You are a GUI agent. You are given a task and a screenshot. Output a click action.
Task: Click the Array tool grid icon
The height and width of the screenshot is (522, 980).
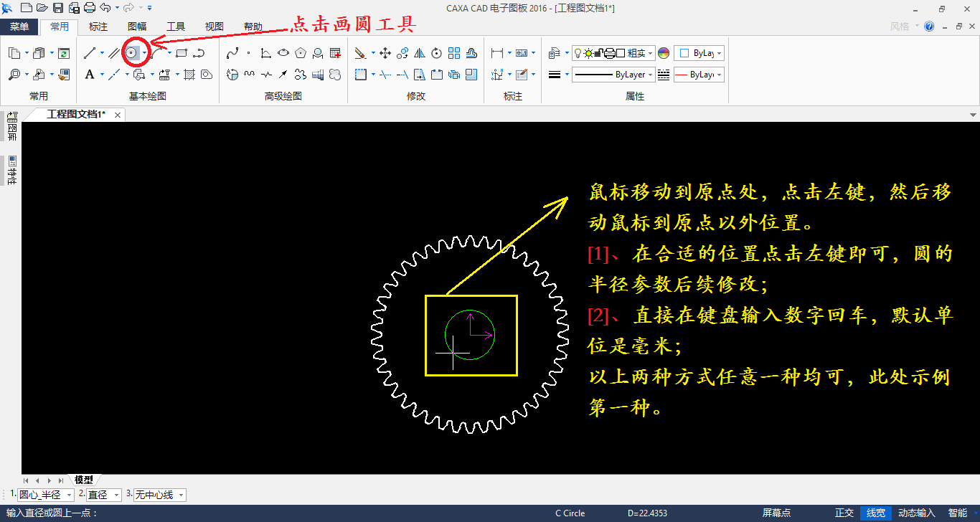point(454,53)
